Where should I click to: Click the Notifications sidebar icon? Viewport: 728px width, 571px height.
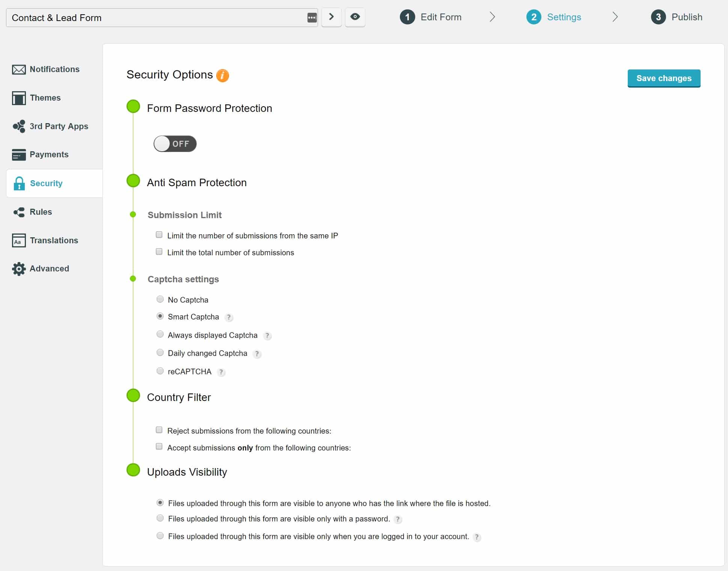coord(18,69)
